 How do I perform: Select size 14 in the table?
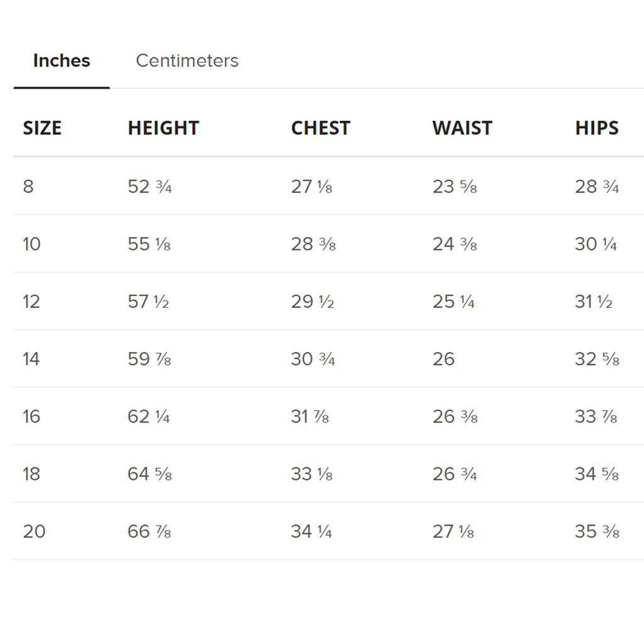click(31, 358)
